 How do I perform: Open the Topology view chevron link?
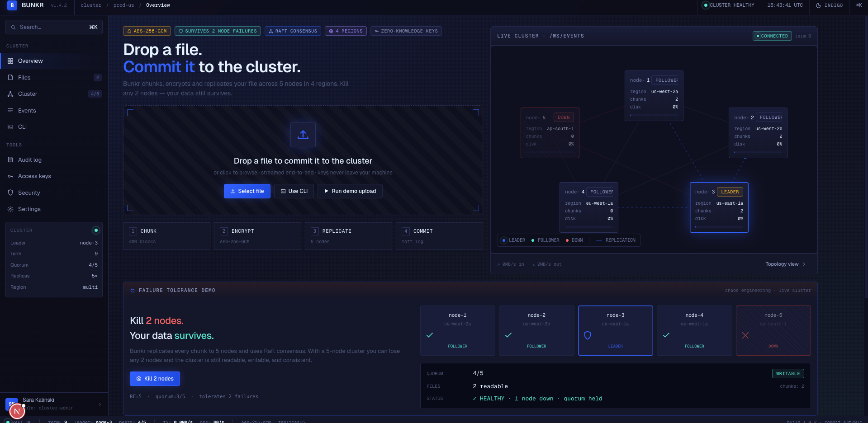click(785, 264)
